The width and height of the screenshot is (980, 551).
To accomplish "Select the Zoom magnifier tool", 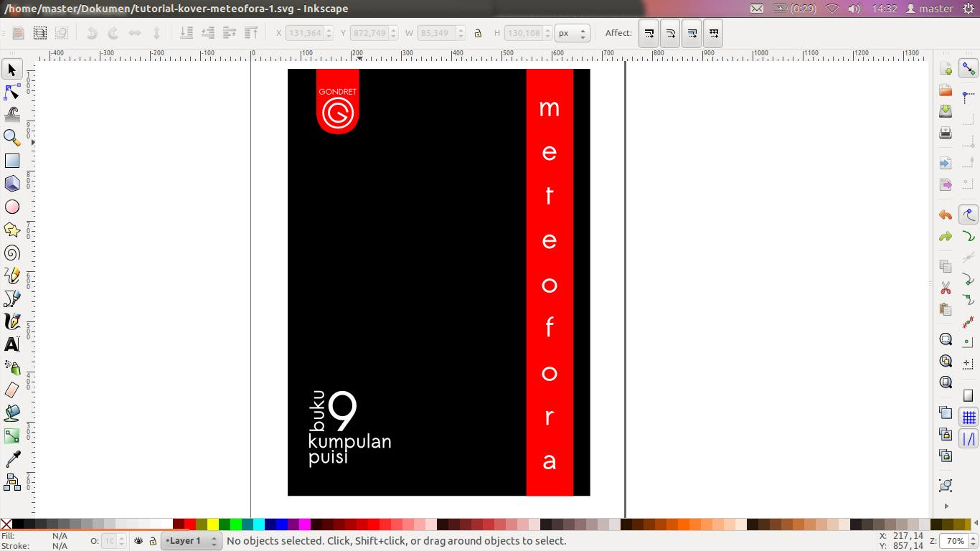I will click(x=12, y=138).
